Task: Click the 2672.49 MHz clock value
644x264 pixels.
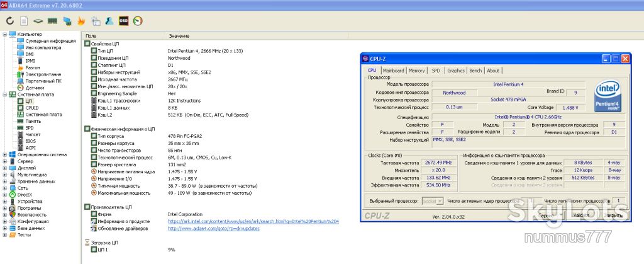Action: pos(438,163)
